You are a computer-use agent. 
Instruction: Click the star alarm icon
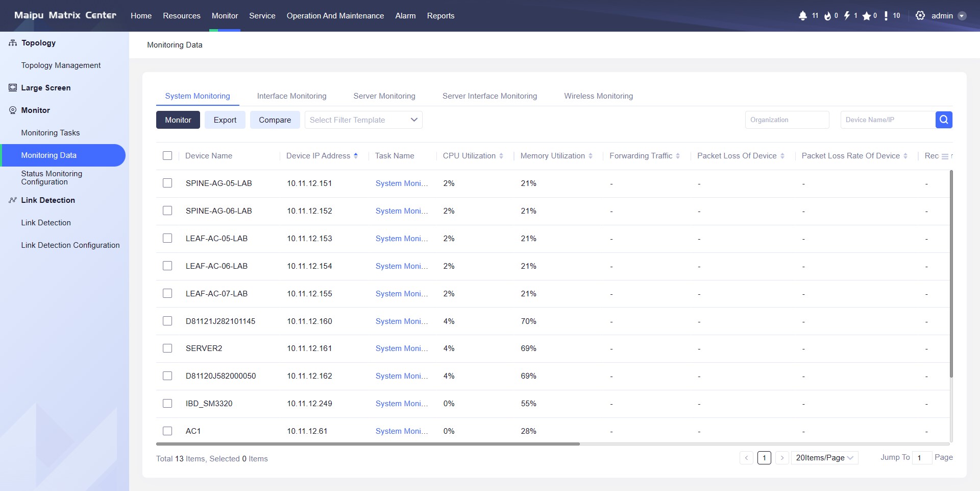[866, 16]
